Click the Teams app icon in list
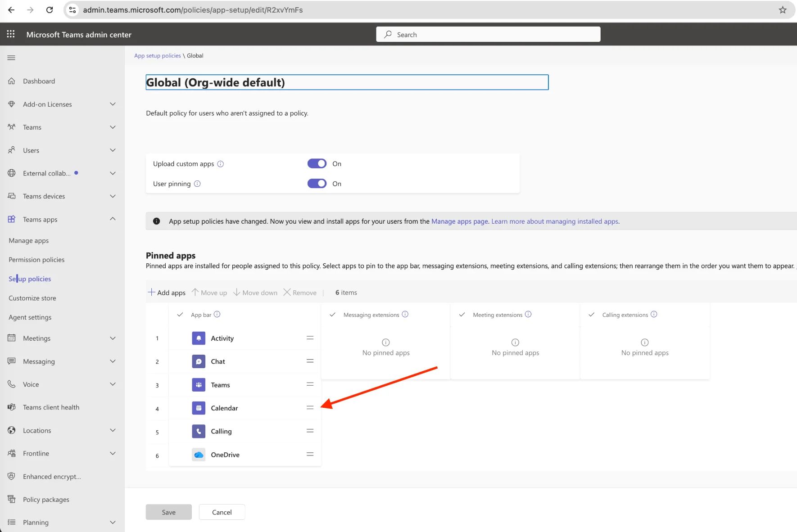 click(x=199, y=385)
